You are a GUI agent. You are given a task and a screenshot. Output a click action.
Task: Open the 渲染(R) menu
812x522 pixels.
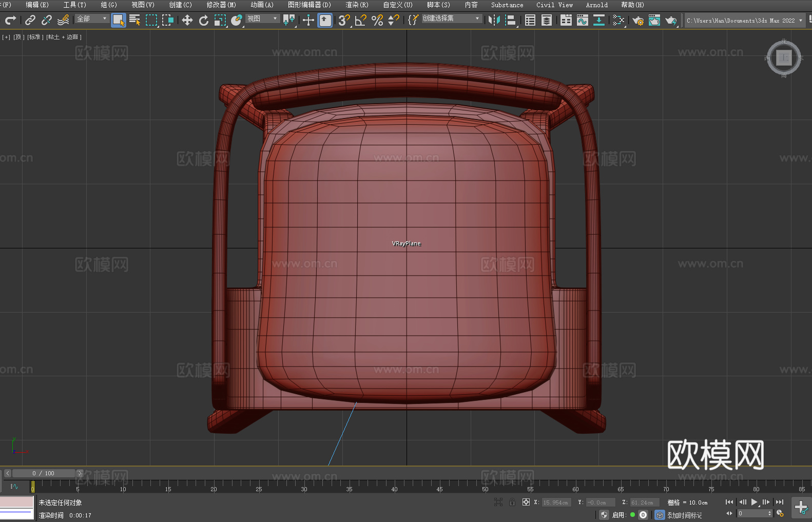357,5
